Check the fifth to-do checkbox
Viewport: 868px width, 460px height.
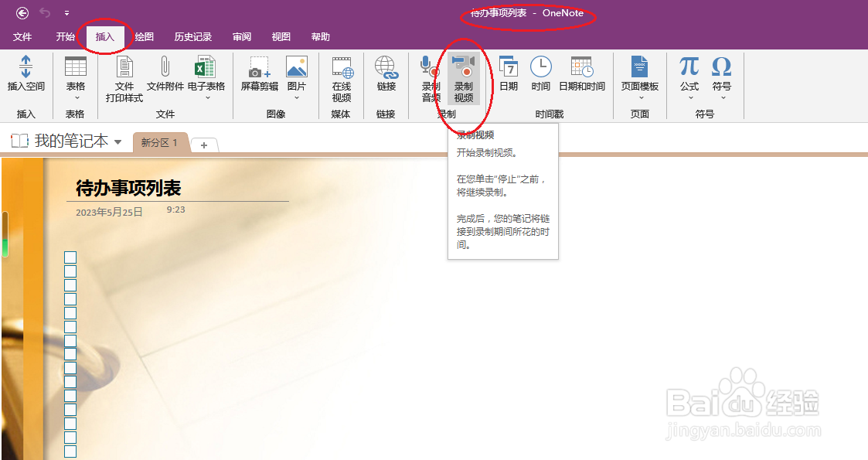click(70, 313)
